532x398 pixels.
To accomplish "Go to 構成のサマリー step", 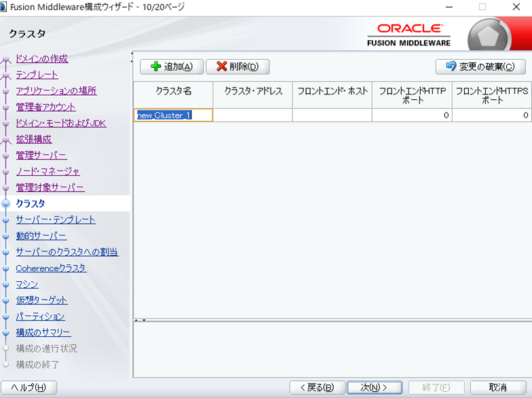I will click(x=43, y=333).
